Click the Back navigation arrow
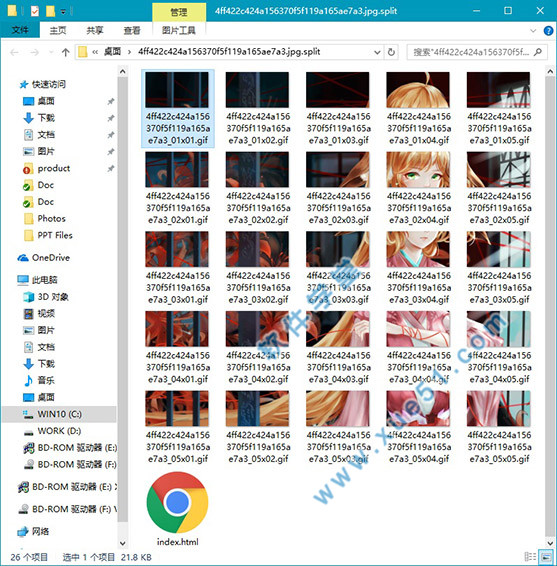The width and height of the screenshot is (557, 566). click(x=14, y=53)
